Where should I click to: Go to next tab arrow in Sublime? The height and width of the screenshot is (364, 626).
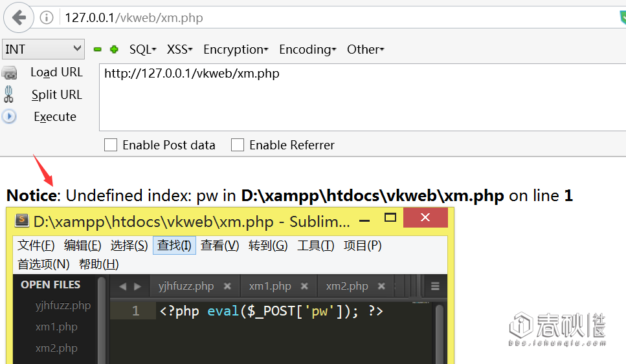click(x=138, y=286)
